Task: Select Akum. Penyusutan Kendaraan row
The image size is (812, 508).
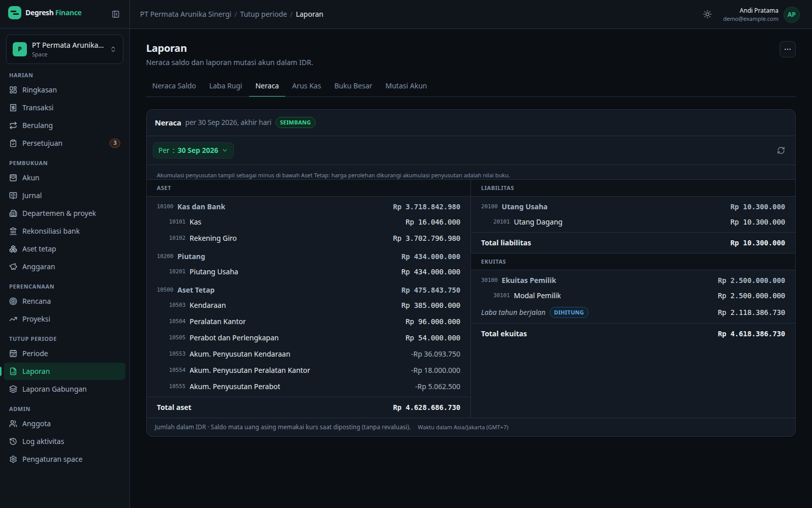Action: pos(309,354)
